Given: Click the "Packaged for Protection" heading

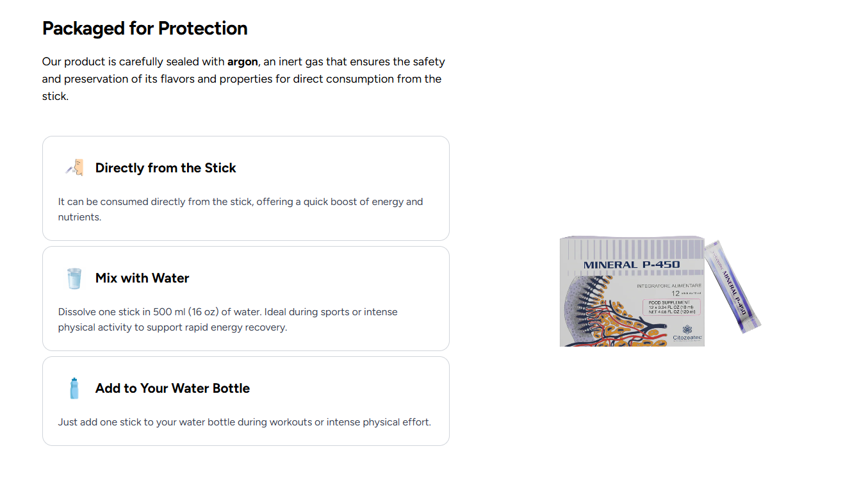Looking at the screenshot, I should (x=145, y=28).
